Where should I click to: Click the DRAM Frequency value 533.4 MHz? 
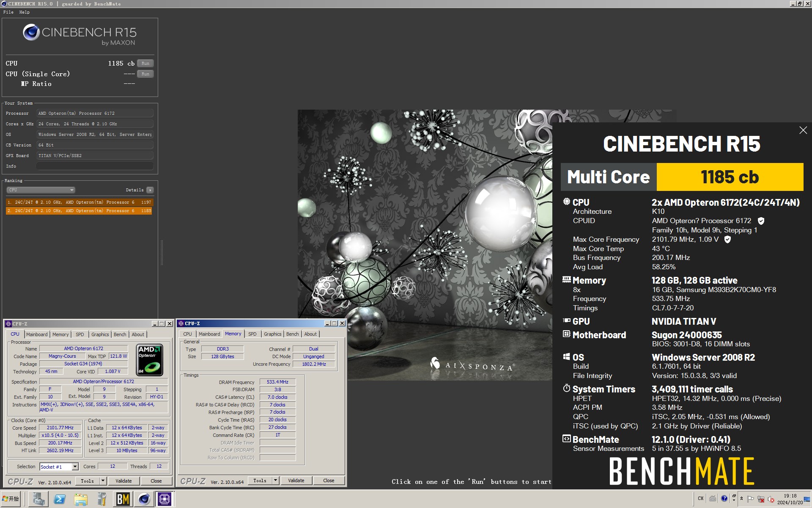[277, 382]
